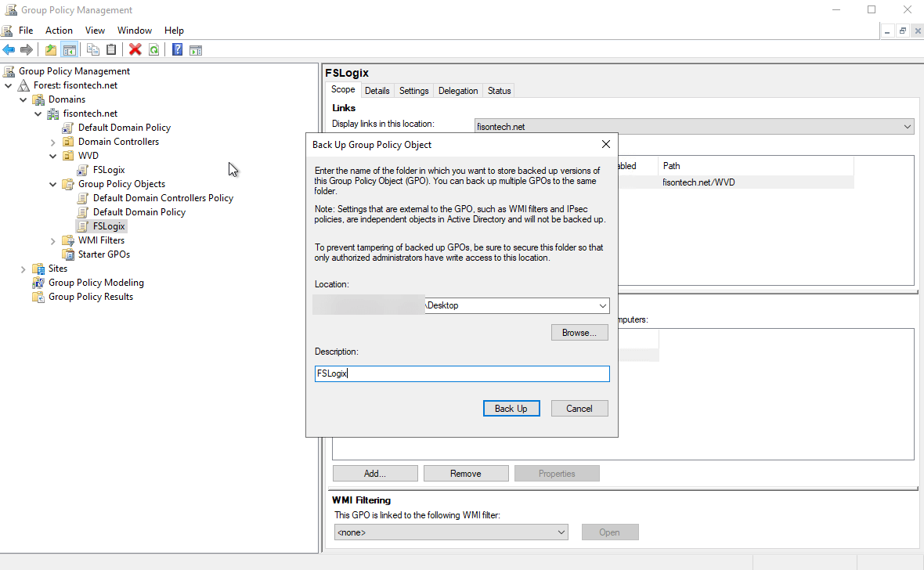
Task: Collapse the WVD tree node
Action: pos(53,157)
